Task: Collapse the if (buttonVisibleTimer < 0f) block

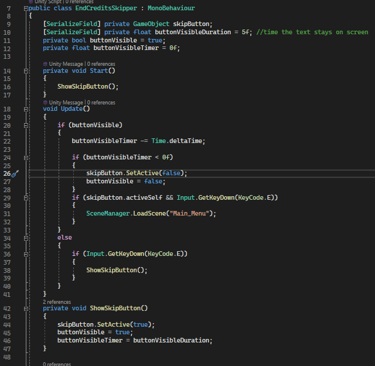Action: point(26,157)
